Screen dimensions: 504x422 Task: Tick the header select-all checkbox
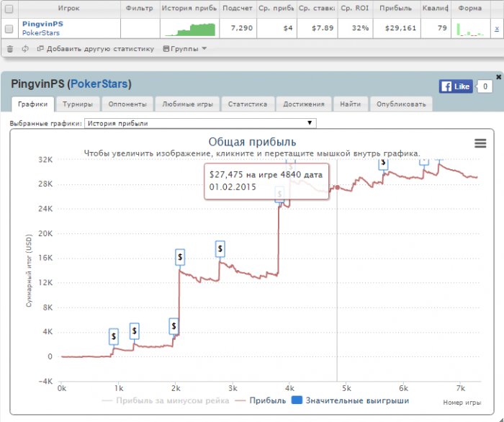point(9,9)
